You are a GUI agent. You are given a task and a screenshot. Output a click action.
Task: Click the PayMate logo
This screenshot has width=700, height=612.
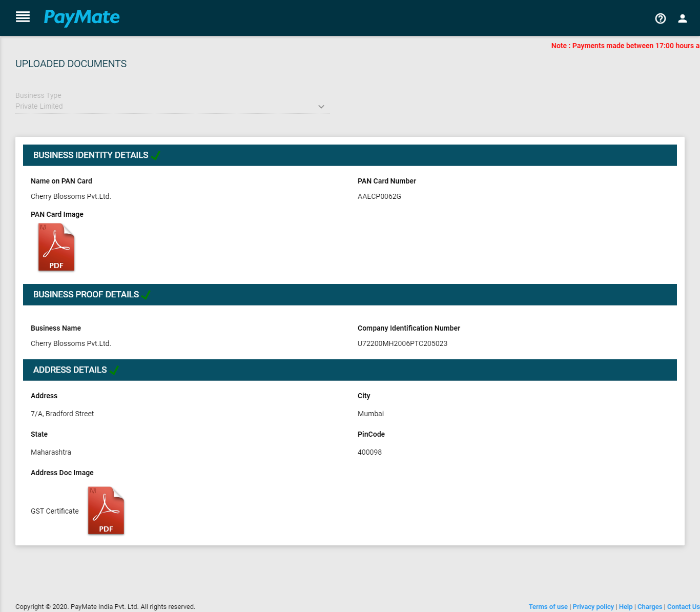[81, 17]
